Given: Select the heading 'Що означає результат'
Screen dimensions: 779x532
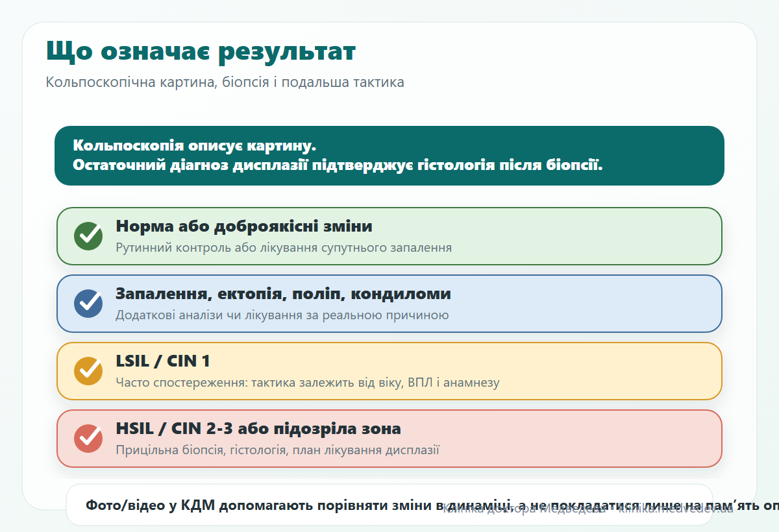Looking at the screenshot, I should coord(201,51).
